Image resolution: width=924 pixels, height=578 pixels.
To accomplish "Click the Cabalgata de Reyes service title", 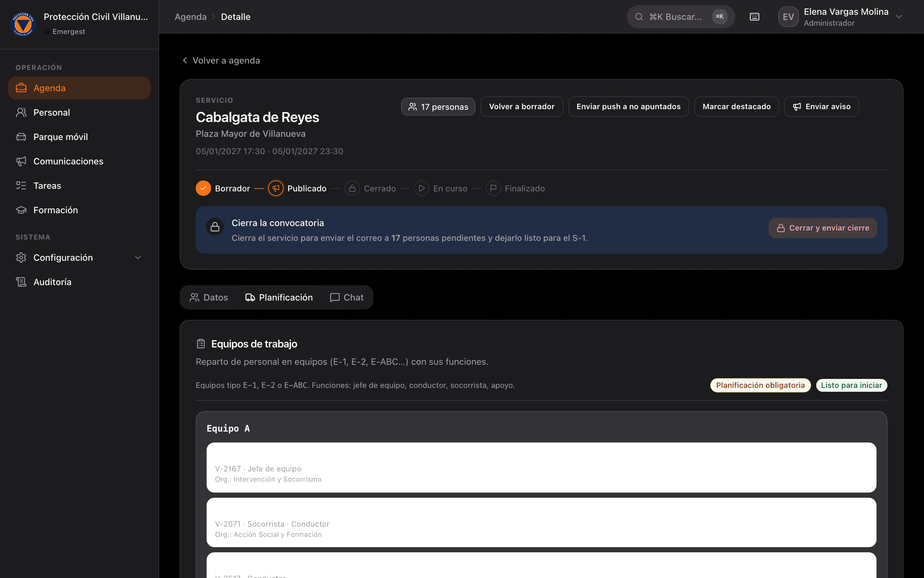I will point(257,117).
